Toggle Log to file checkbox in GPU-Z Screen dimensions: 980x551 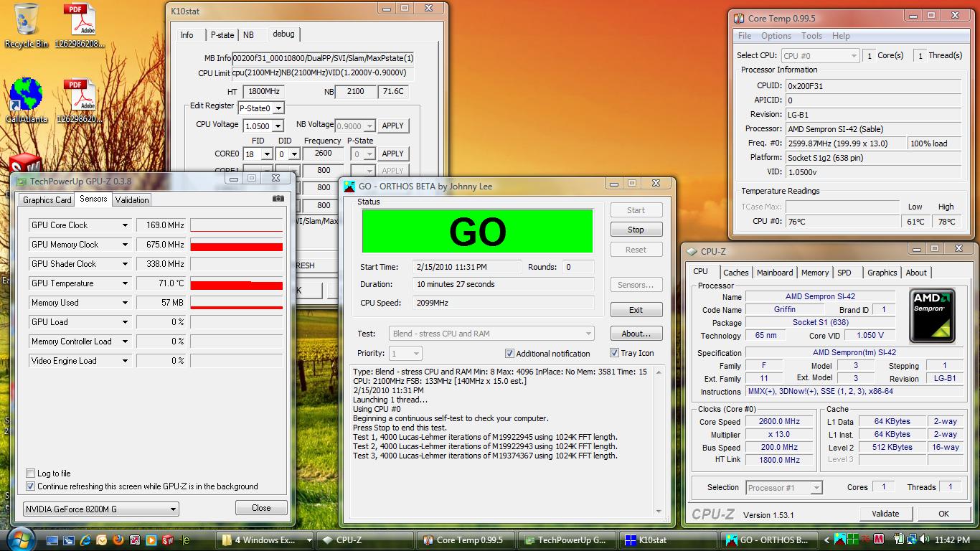(x=30, y=474)
